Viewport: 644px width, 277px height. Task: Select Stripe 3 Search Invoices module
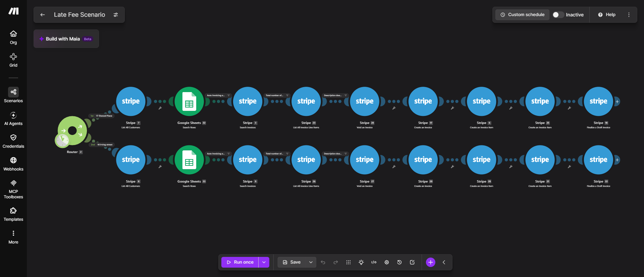(248, 101)
